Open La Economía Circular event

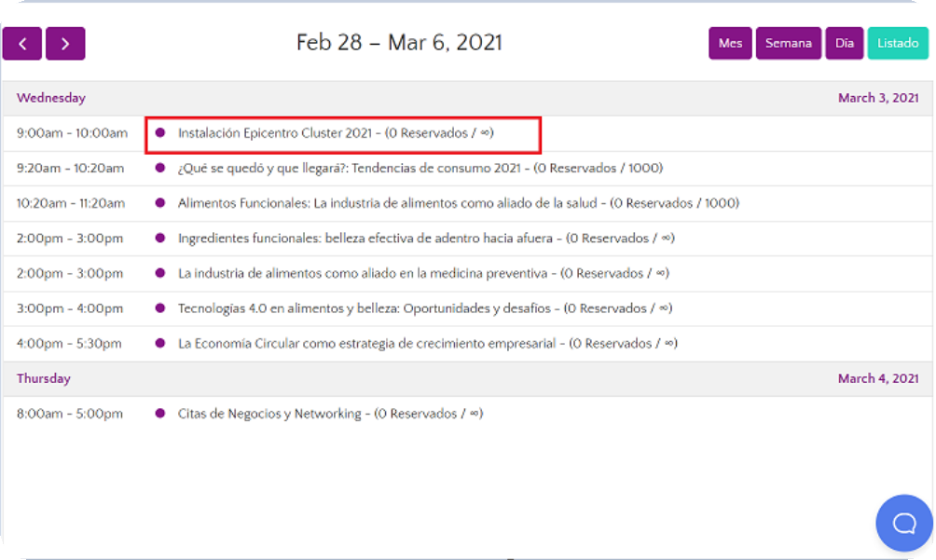click(x=427, y=344)
